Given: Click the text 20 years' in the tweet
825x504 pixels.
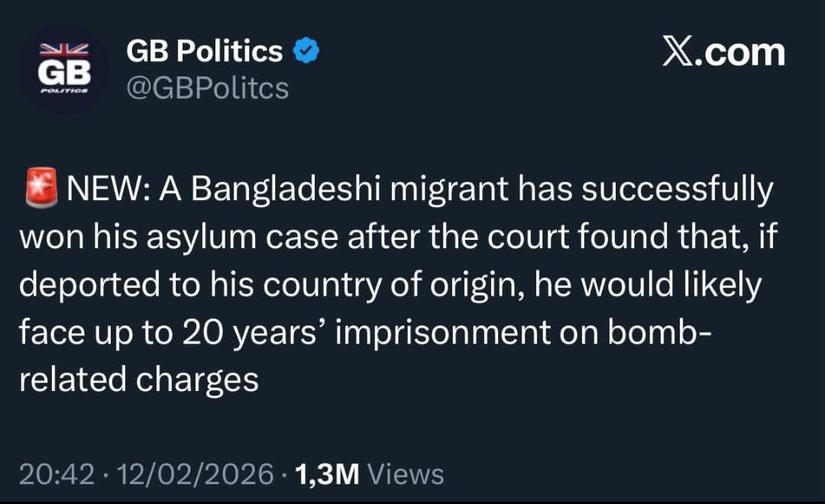Looking at the screenshot, I should tap(249, 333).
